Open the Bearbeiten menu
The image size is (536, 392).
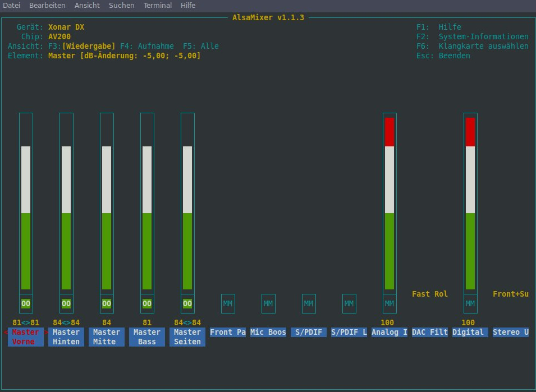coord(47,6)
